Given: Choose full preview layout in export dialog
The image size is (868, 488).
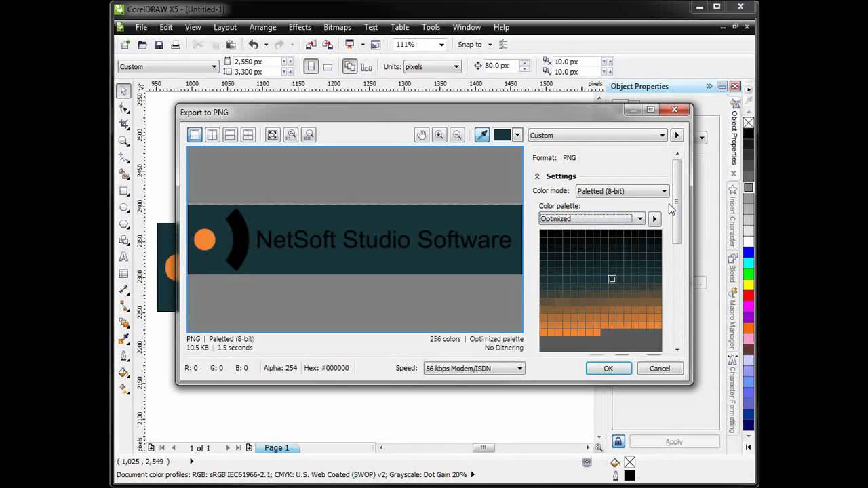Looking at the screenshot, I should 195,135.
